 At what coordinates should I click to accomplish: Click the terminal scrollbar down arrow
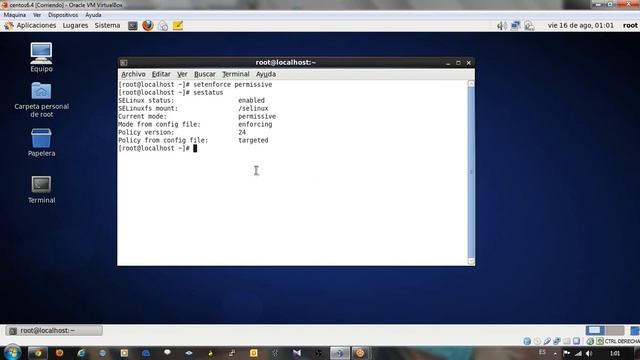pos(471,262)
